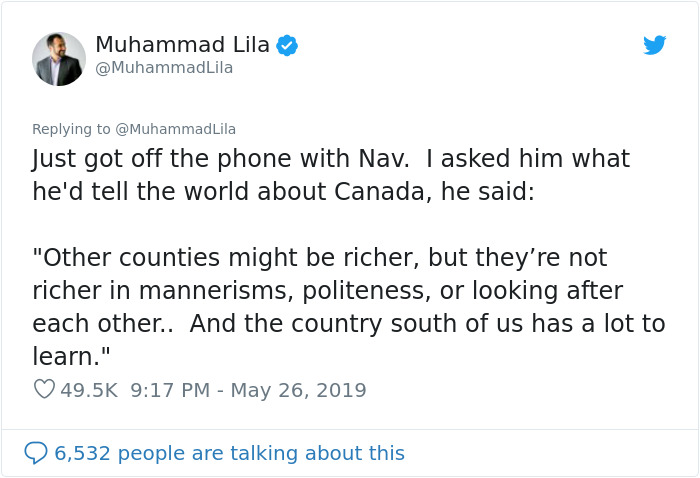This screenshot has width=700, height=478.
Task: Click the blue verified badge
Action: coord(287,45)
